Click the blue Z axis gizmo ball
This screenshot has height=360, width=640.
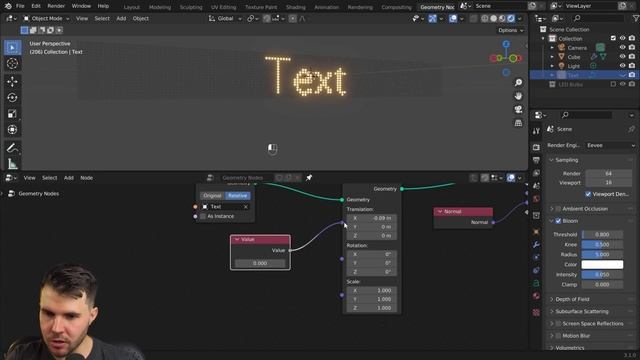[506, 44]
